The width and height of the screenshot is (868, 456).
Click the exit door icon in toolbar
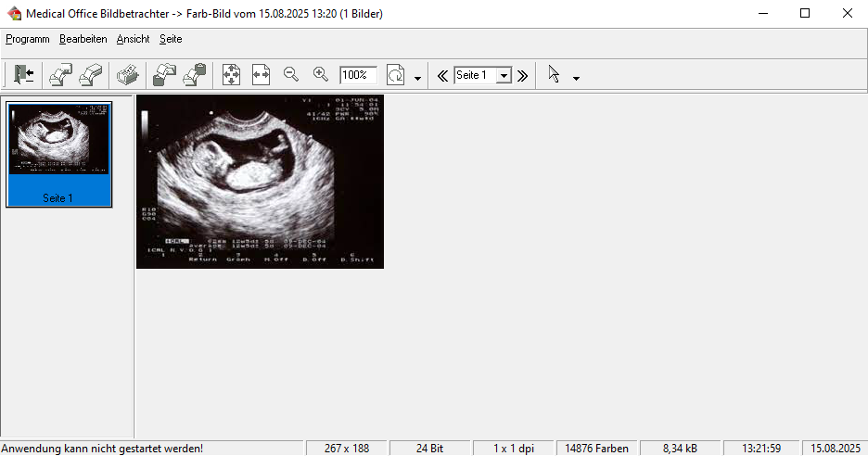click(x=24, y=75)
